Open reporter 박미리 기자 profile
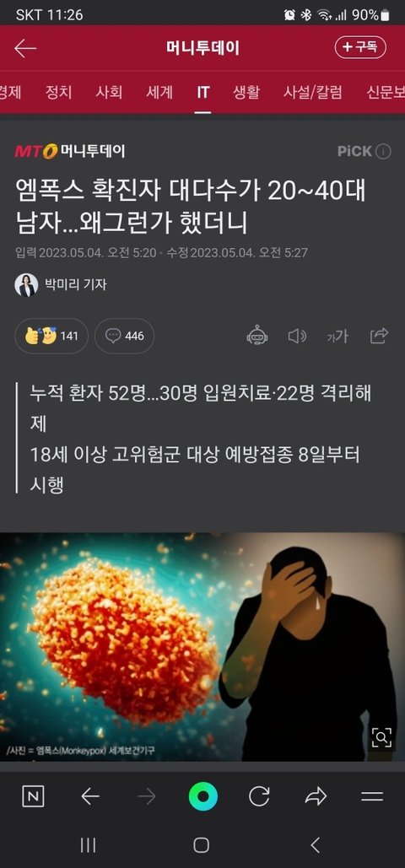 [x=61, y=284]
